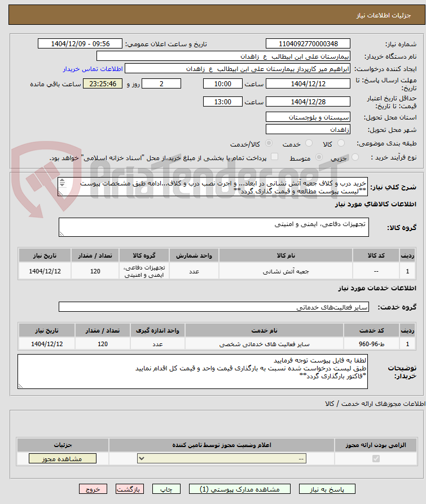Click the 23:25:46 remaining time field
The height and width of the screenshot is (504, 426).
pos(103,84)
